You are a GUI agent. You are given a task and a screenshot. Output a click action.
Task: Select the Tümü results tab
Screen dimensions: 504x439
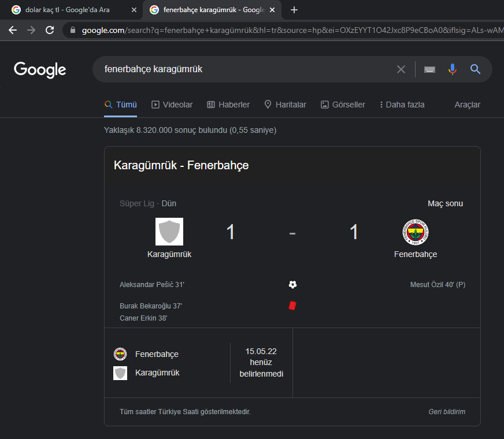121,105
